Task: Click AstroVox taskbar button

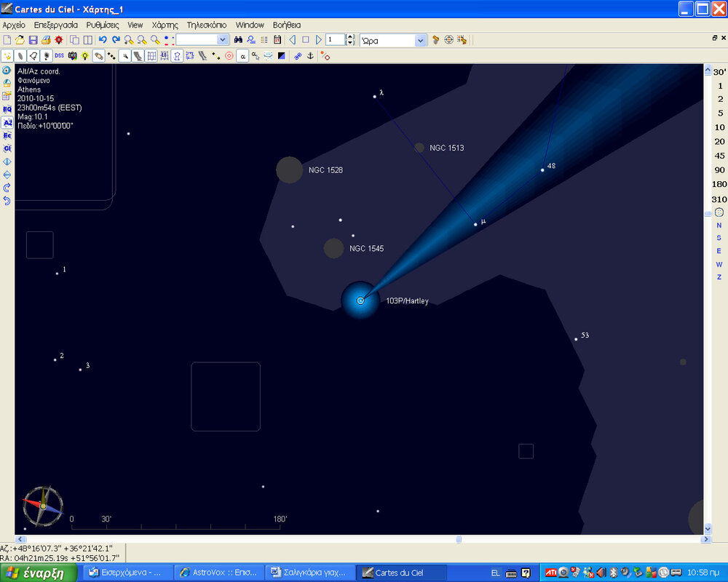Action: pyautogui.click(x=218, y=573)
